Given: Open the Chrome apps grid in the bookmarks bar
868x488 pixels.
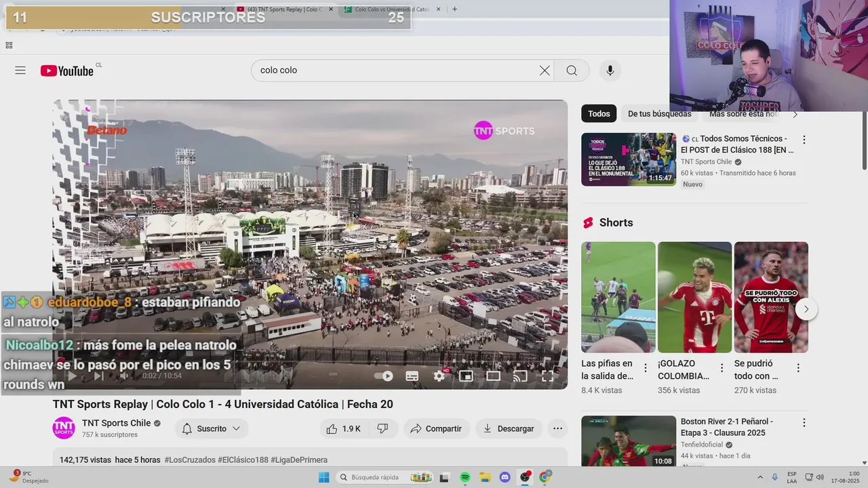Looking at the screenshot, I should tap(9, 45).
